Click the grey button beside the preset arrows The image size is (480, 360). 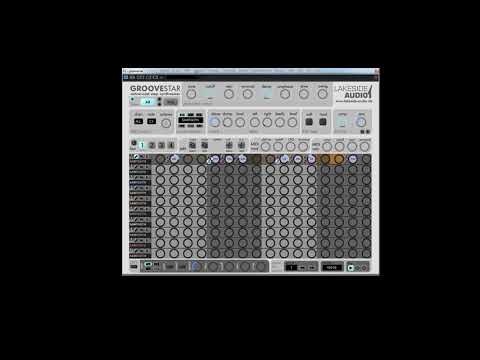point(171,102)
